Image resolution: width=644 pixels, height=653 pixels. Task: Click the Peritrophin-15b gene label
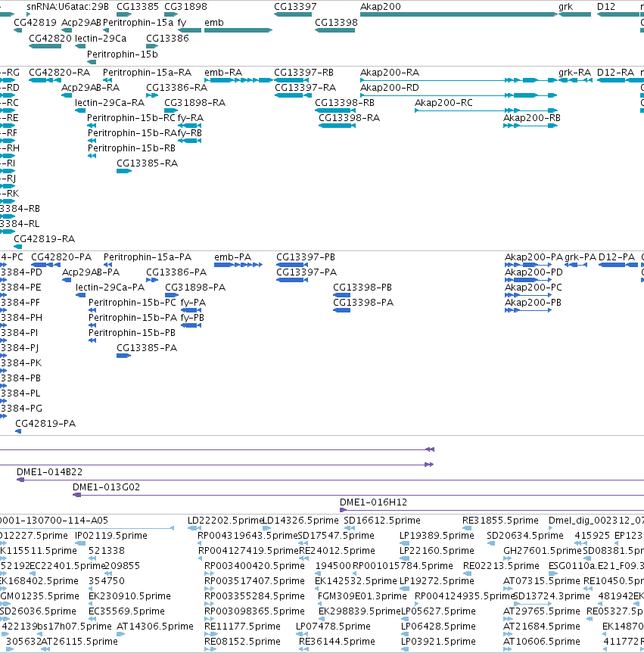coord(123,54)
